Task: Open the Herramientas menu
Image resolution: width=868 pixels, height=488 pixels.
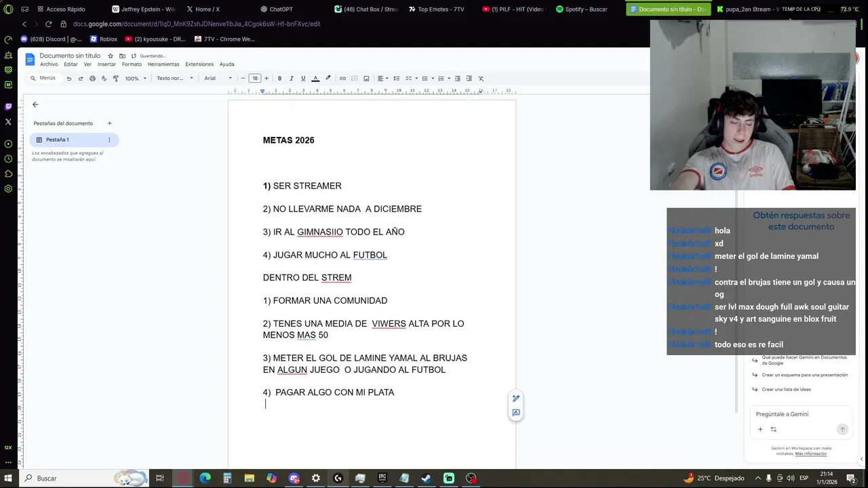Action: [x=163, y=64]
